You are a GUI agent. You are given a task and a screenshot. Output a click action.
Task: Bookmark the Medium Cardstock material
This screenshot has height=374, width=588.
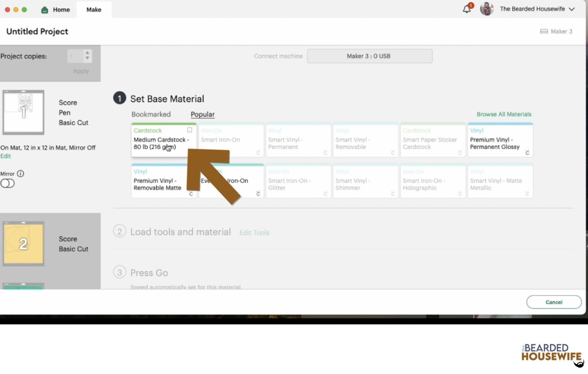[189, 130]
